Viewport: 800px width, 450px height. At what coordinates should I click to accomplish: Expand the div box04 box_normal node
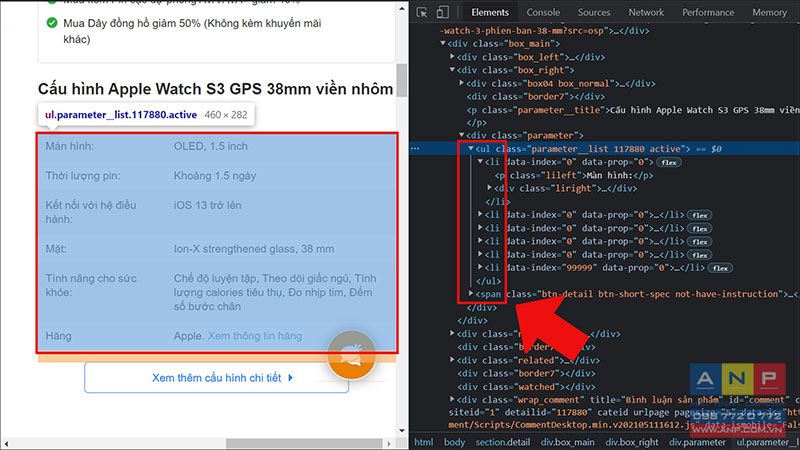point(461,83)
